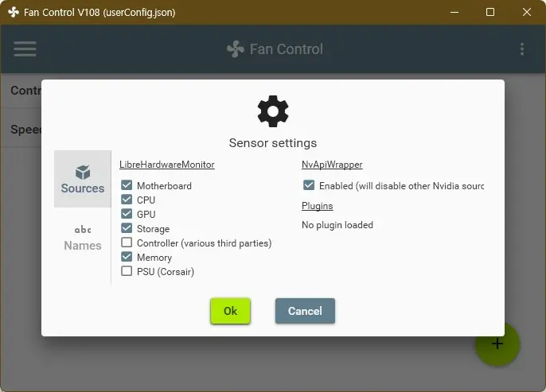Click the No plugin loaded text
This screenshot has width=546, height=392.
(x=337, y=225)
